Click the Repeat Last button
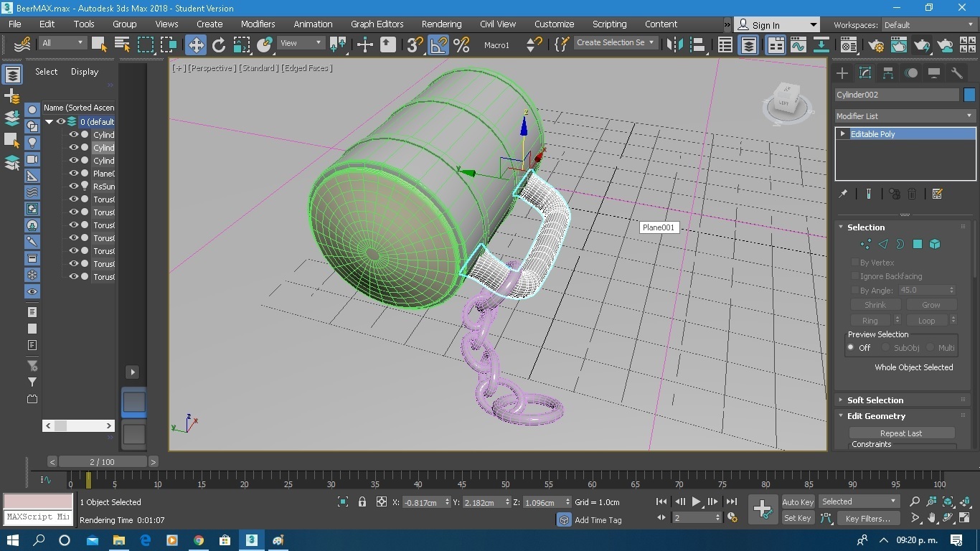The height and width of the screenshot is (551, 980). (901, 433)
